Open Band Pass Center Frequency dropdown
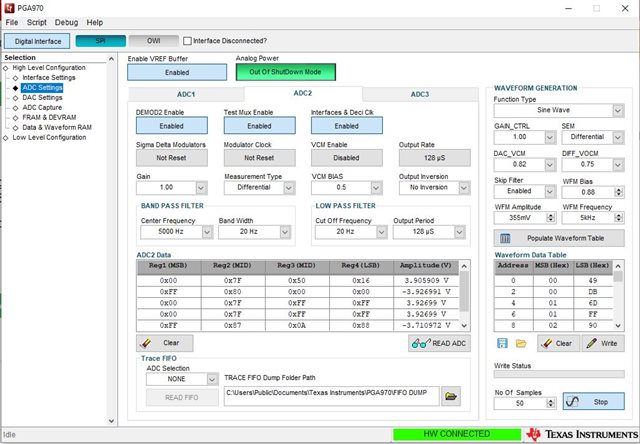640x444 pixels. tap(207, 232)
